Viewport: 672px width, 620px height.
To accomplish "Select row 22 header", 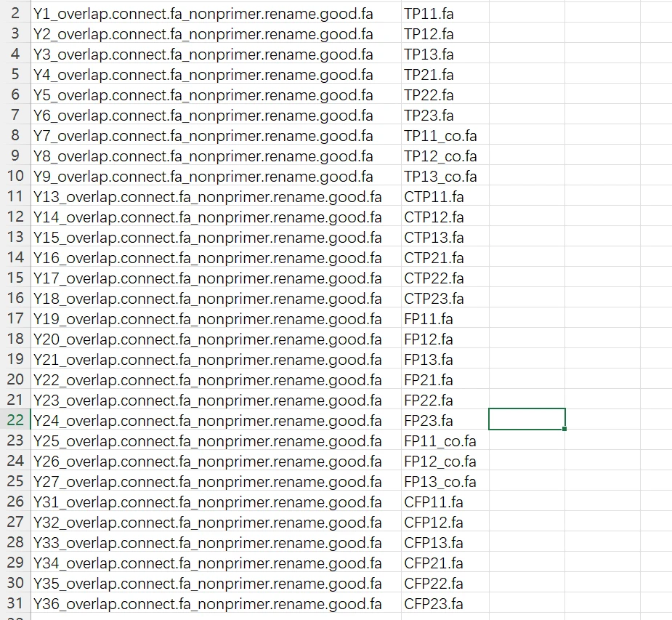I will pos(15,421).
